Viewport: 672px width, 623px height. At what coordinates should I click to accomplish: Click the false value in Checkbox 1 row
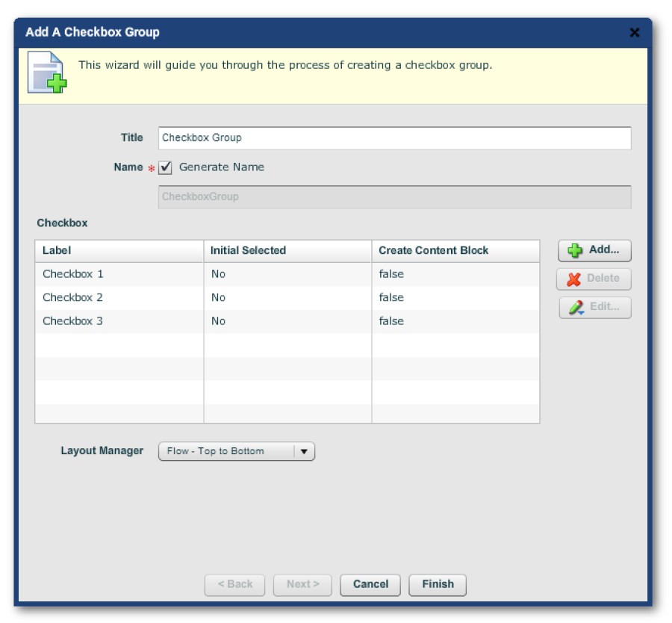click(x=391, y=274)
